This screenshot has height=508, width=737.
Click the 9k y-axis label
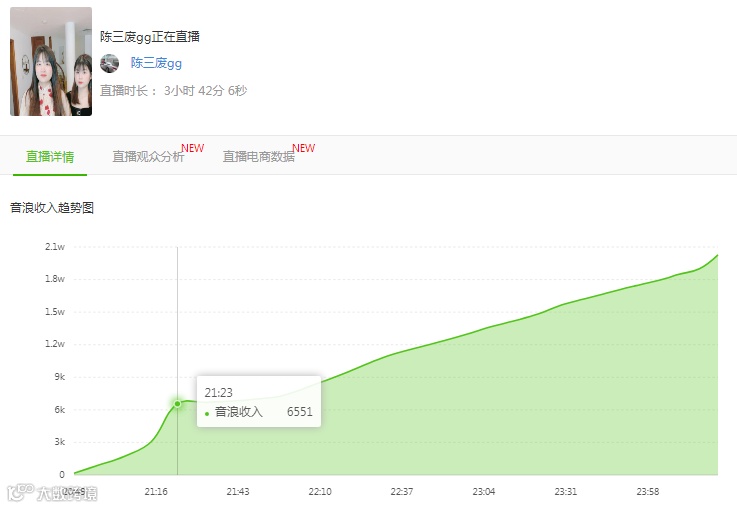60,377
